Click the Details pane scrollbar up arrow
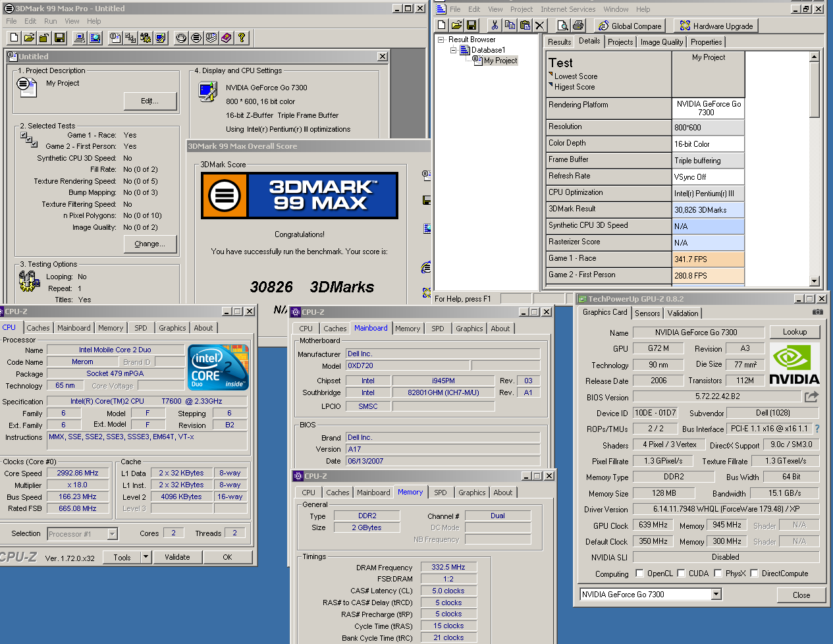This screenshot has width=833, height=644. point(815,57)
